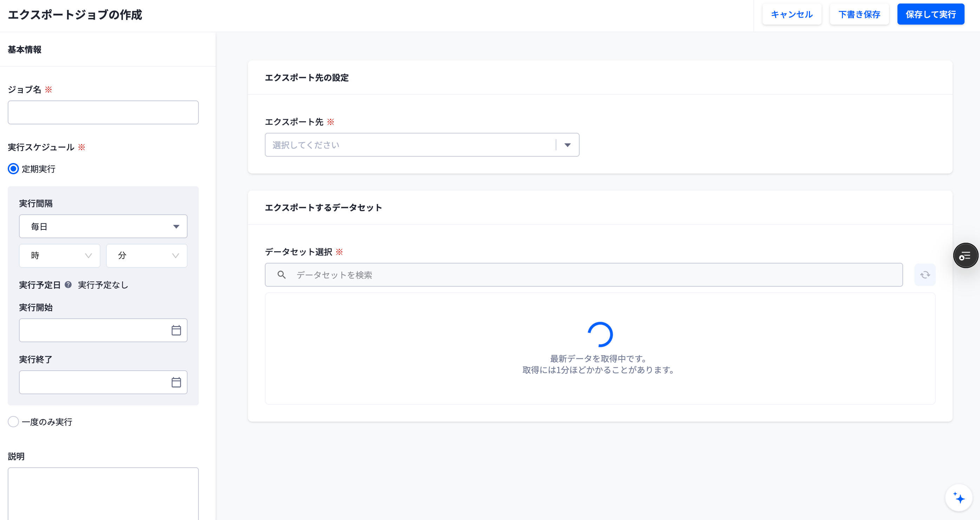Focus the ジョブ名 input field
This screenshot has height=520, width=980.
pos(103,112)
